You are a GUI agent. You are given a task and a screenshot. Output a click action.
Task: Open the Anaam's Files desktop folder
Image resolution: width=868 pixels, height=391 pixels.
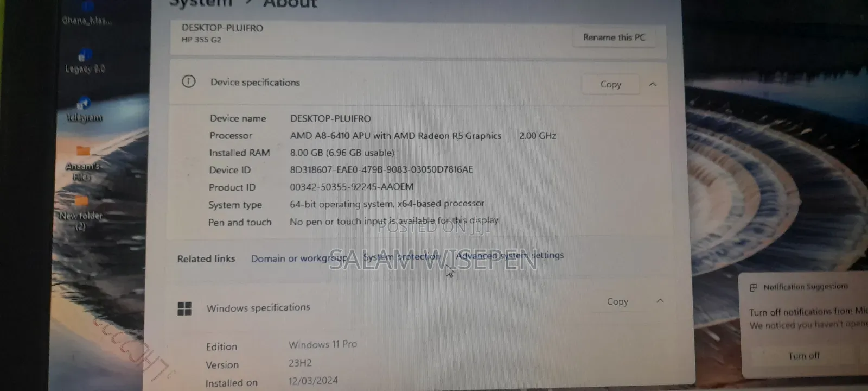tap(82, 163)
